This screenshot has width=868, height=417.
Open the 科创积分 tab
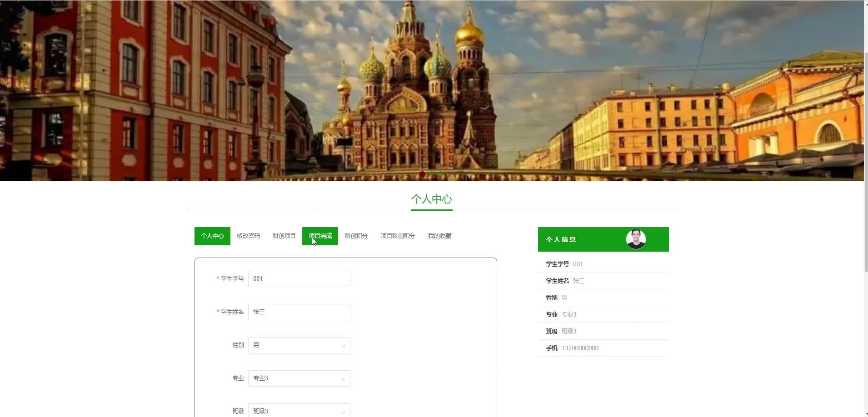click(356, 236)
